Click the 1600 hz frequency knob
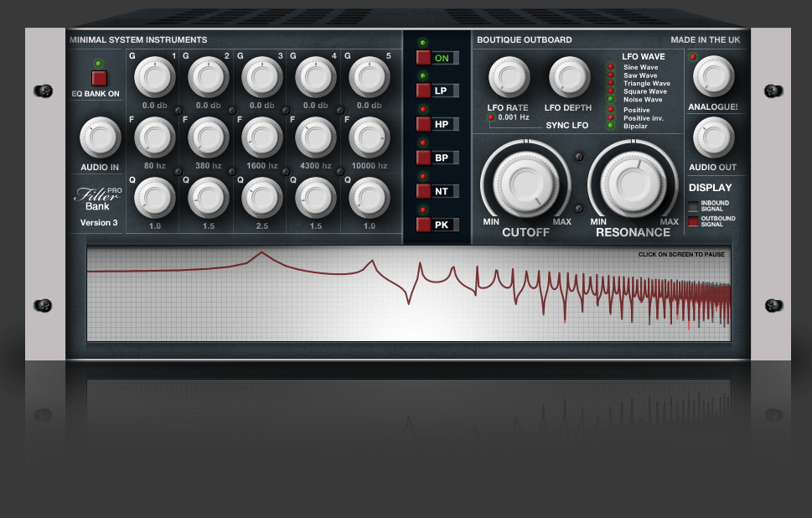This screenshot has width=812, height=518. (x=261, y=136)
